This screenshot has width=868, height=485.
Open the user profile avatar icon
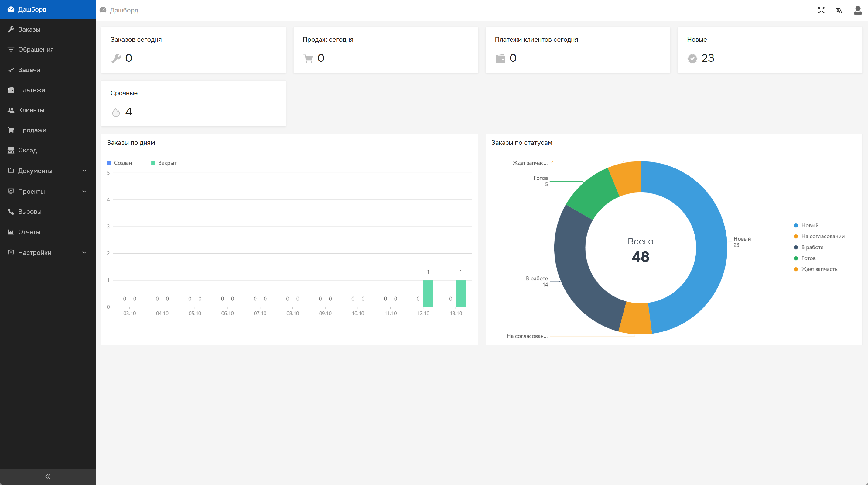[858, 10]
